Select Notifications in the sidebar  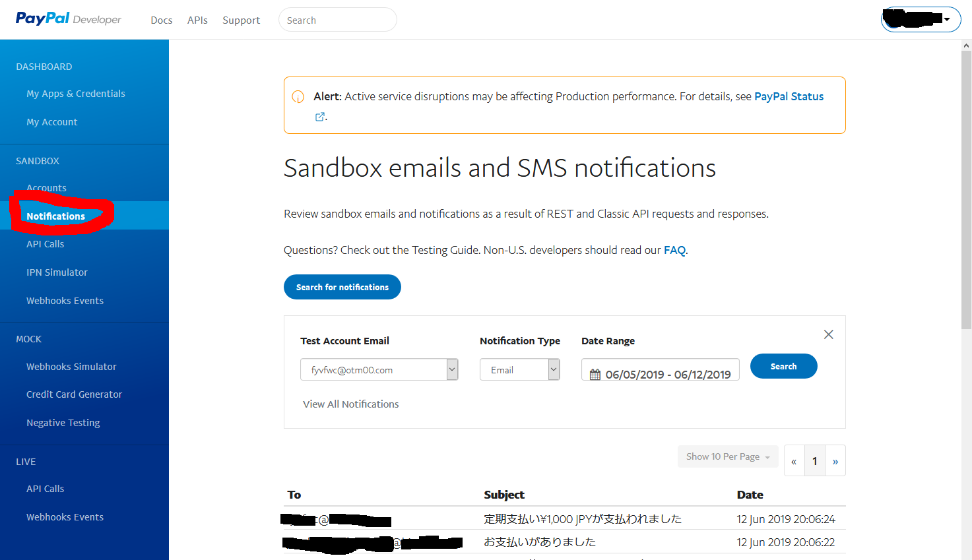(56, 216)
